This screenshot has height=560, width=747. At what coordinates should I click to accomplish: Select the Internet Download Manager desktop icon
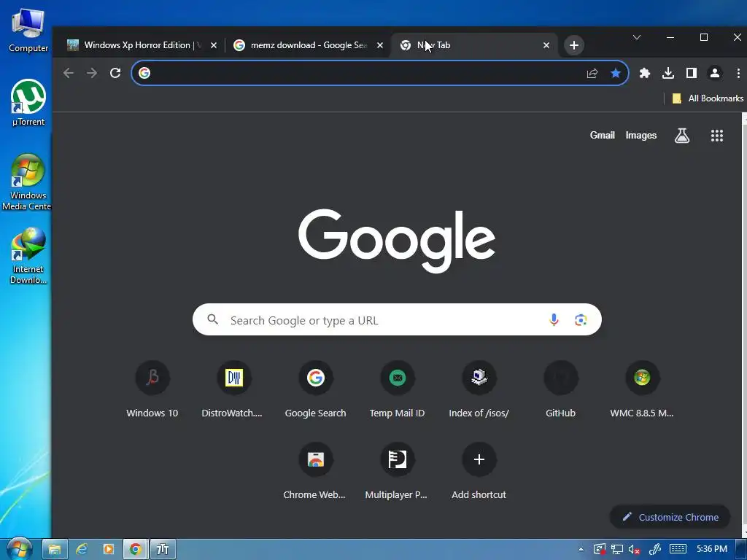(28, 256)
